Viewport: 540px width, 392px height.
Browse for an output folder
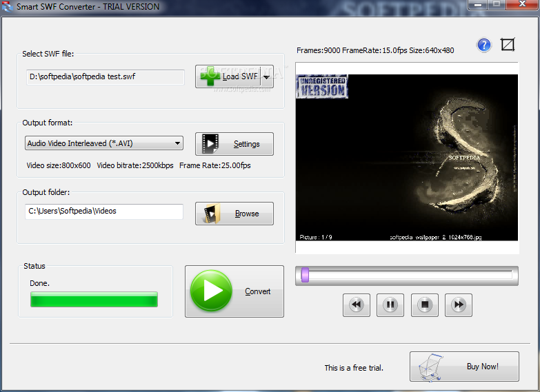234,214
